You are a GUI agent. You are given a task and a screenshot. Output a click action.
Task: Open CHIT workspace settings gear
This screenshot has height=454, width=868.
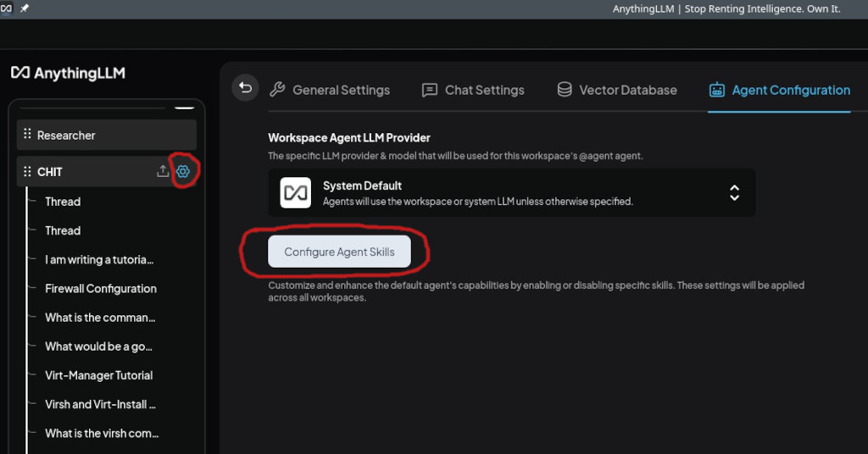tap(183, 171)
